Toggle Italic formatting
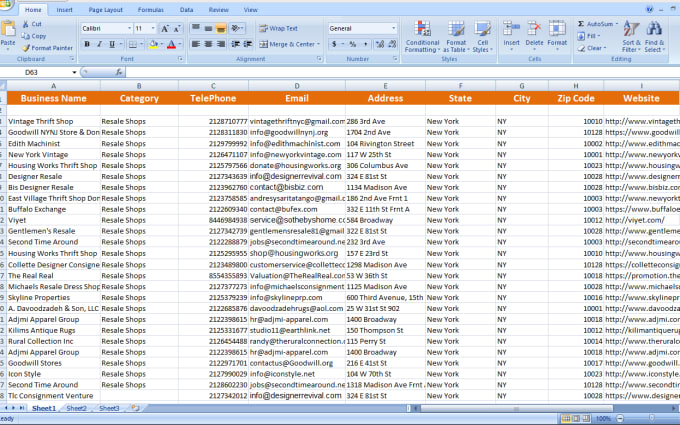This screenshot has width=680, height=425. click(100, 44)
